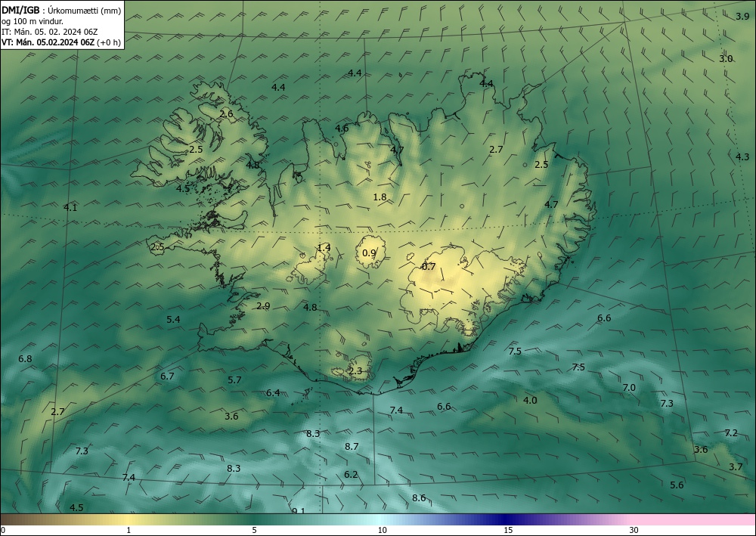Click the legend tick label 0
The width and height of the screenshot is (756, 536).
click(x=3, y=530)
